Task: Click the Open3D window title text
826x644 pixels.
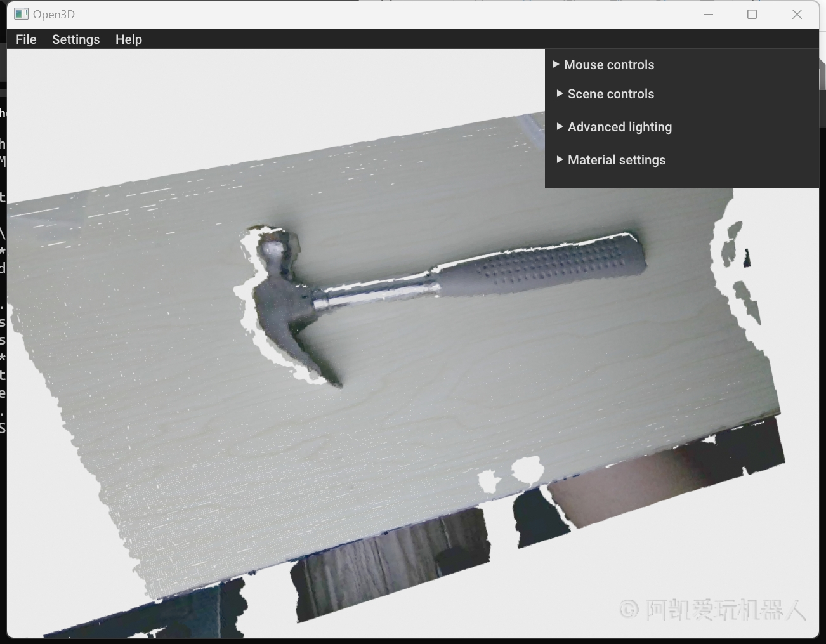Action: click(x=54, y=15)
